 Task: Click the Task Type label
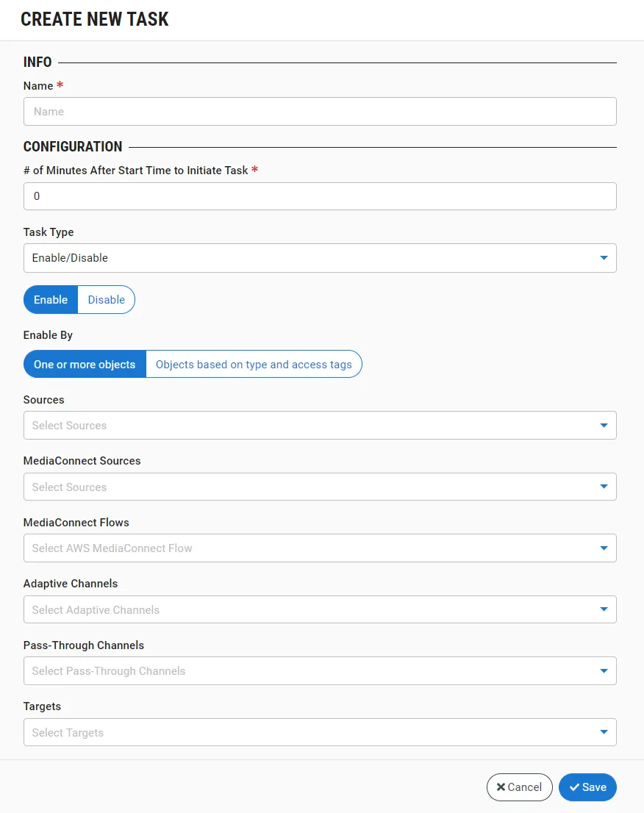[49, 232]
